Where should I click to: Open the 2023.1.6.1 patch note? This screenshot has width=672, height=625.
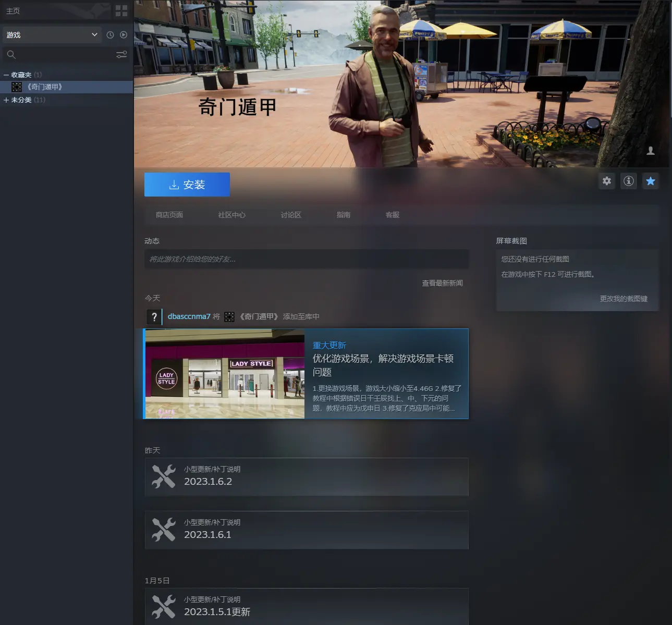click(307, 530)
